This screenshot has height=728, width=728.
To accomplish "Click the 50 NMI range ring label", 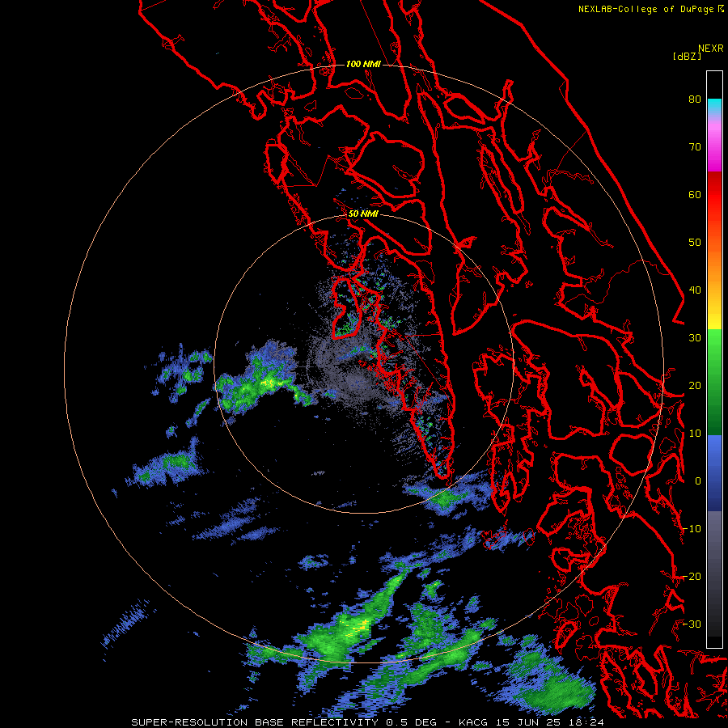I will (x=363, y=214).
